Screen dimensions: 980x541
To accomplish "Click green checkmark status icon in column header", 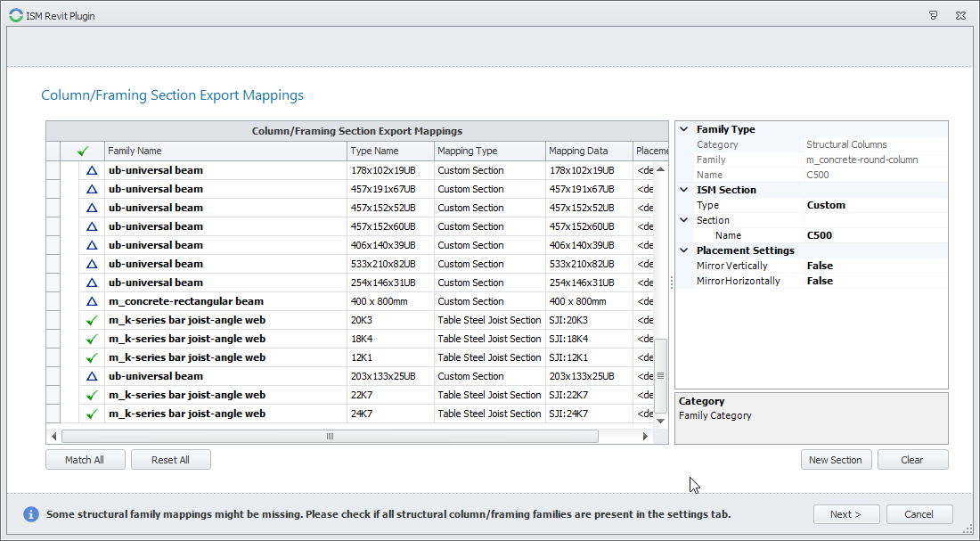I will pos(83,152).
